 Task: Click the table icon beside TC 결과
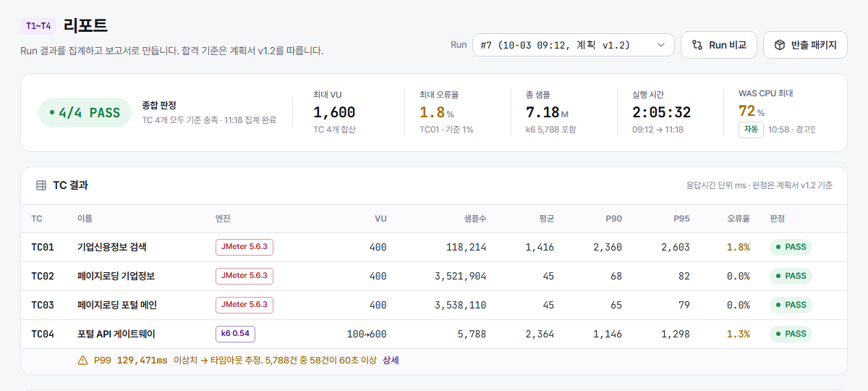[x=41, y=185]
